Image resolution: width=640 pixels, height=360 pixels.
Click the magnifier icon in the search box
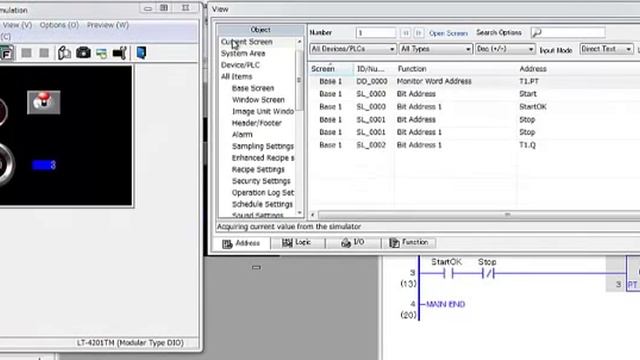coord(537,33)
